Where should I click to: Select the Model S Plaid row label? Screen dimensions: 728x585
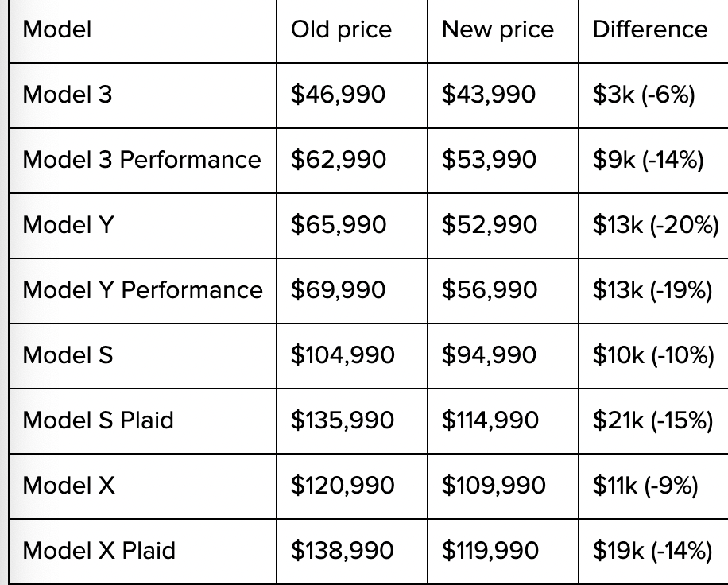pyautogui.click(x=98, y=420)
